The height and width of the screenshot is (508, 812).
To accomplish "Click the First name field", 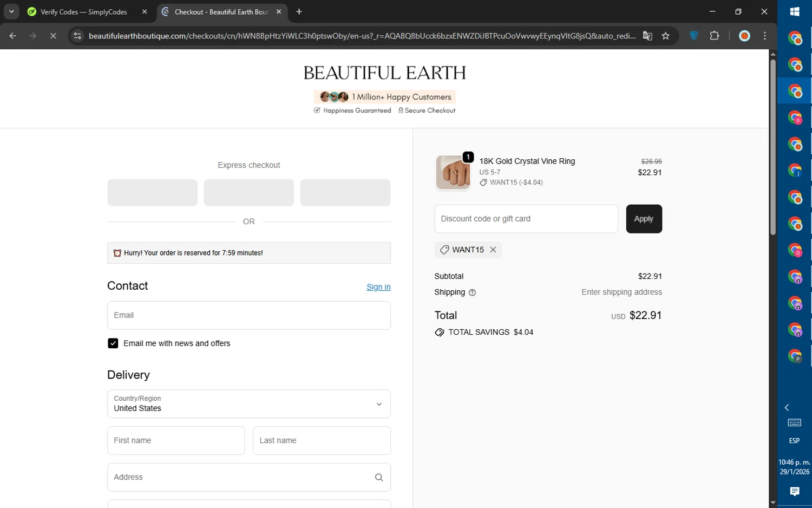I will tap(176, 440).
